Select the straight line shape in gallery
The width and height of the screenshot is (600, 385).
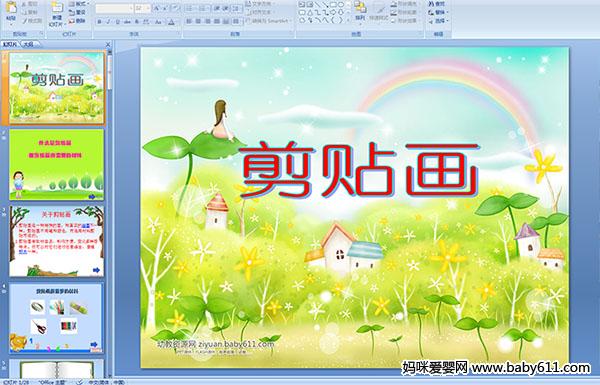(x=318, y=5)
